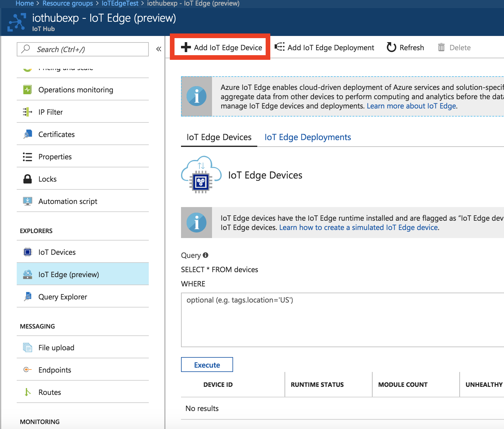
Task: Click the DEVICE ID column header
Action: (x=218, y=384)
